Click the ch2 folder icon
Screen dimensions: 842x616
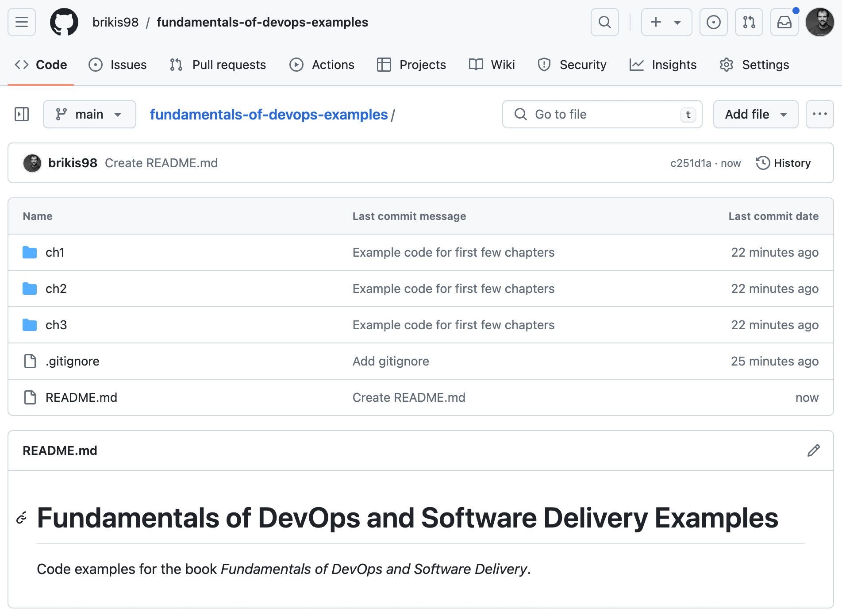pos(30,289)
